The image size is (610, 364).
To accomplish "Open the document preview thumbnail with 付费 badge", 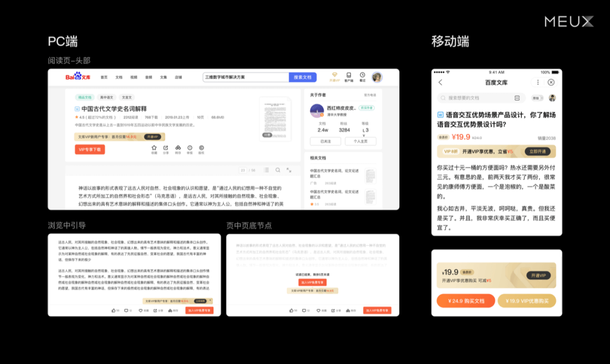I will 275,119.
